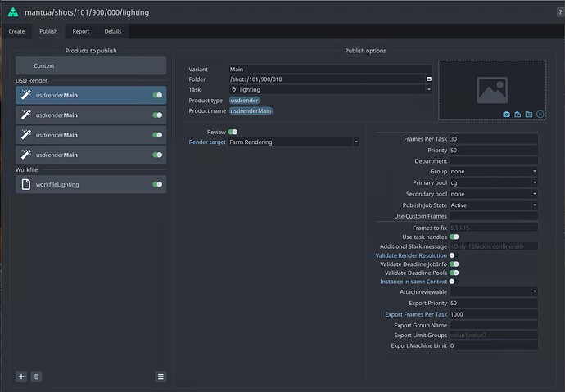Click the wand icon on the highlighted usdrenderMain row
The image size is (565, 392).
pyautogui.click(x=26, y=95)
